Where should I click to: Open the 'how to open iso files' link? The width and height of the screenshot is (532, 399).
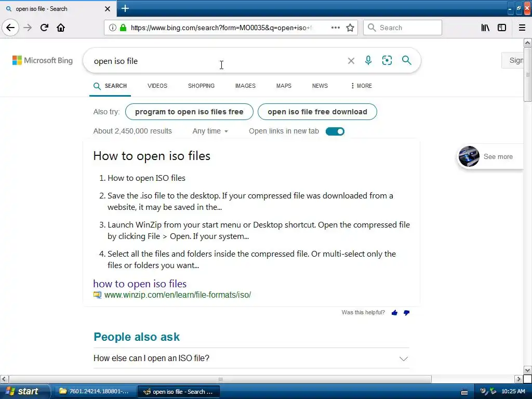tap(140, 284)
